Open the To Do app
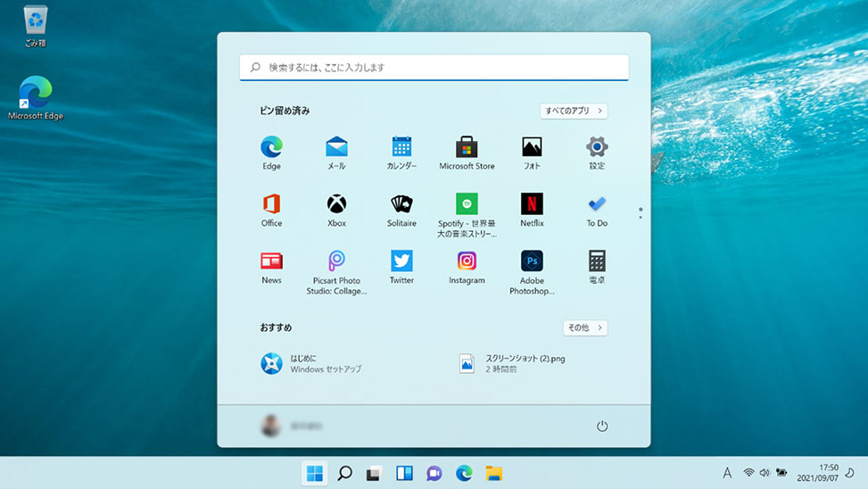868x489 pixels. coord(597,210)
